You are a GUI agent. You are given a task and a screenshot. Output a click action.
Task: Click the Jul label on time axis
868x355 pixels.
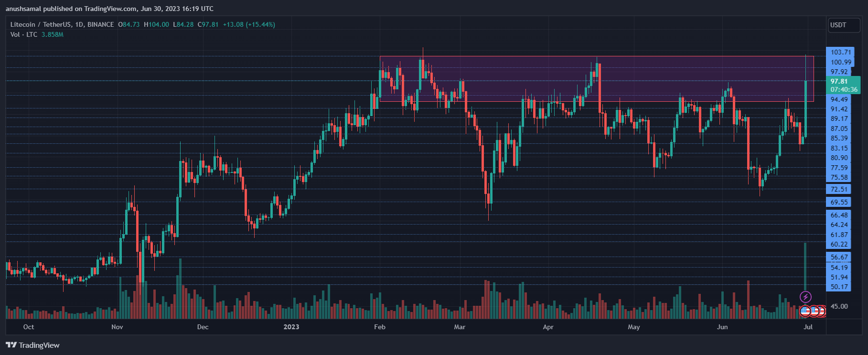808,327
